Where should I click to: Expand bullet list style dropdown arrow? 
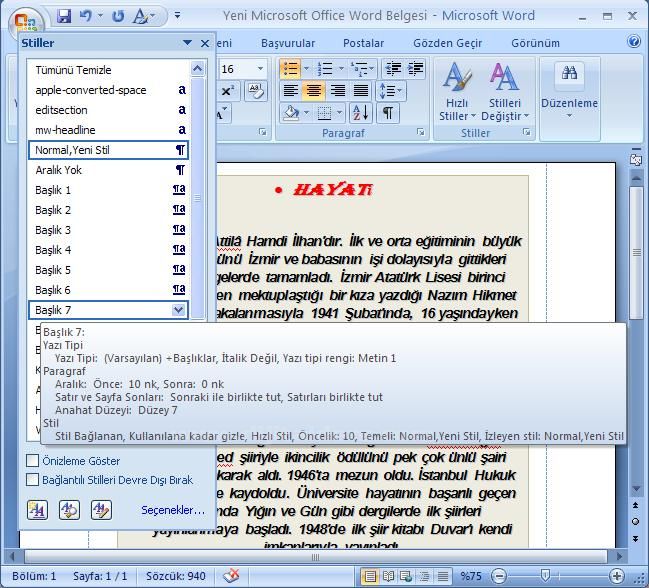coord(306,68)
